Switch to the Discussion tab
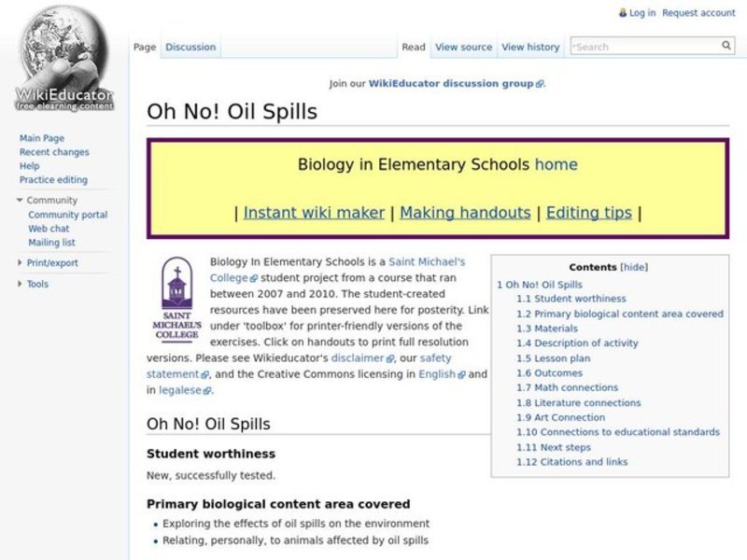The width and height of the screenshot is (747, 560). (x=190, y=46)
